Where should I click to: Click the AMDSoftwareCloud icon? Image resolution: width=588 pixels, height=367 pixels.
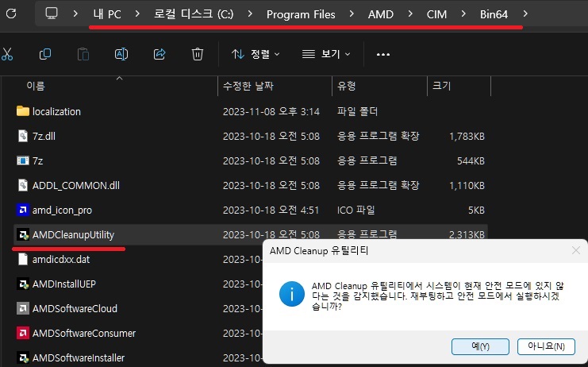click(x=23, y=308)
